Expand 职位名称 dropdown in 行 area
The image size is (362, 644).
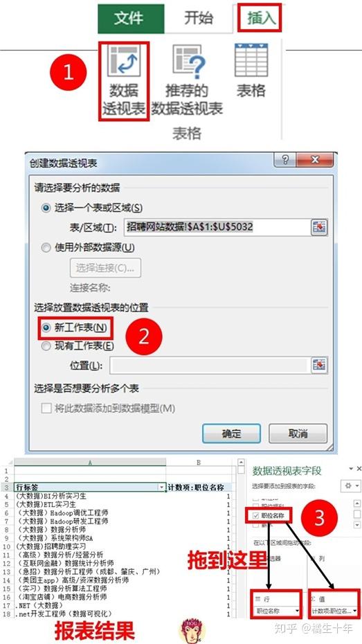tap(297, 611)
